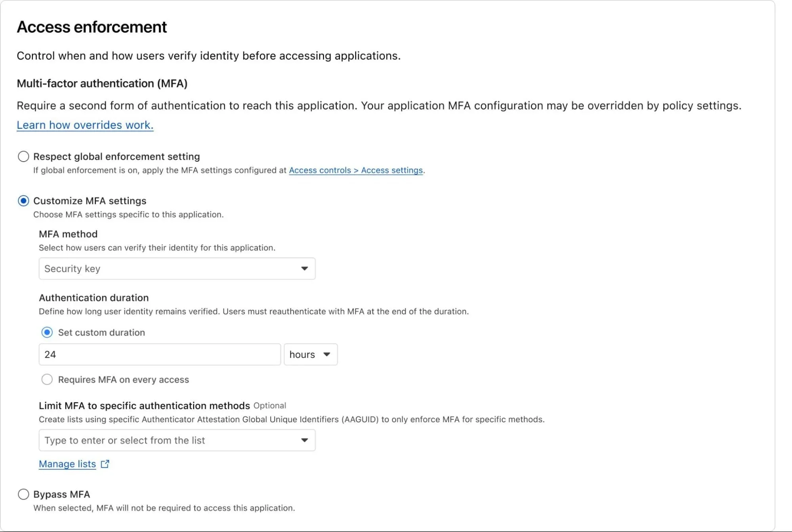792x532 pixels.
Task: Click the external link icon beside Manage lists
Action: [105, 464]
